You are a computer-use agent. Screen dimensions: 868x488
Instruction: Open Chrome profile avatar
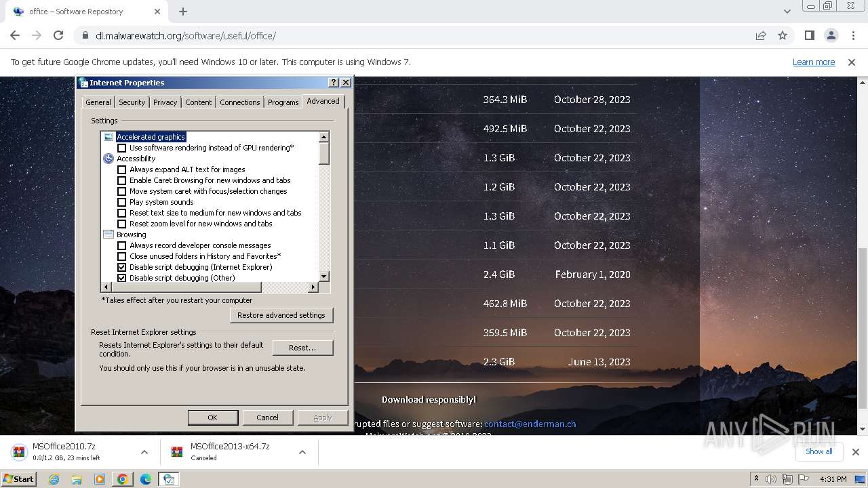(x=831, y=35)
